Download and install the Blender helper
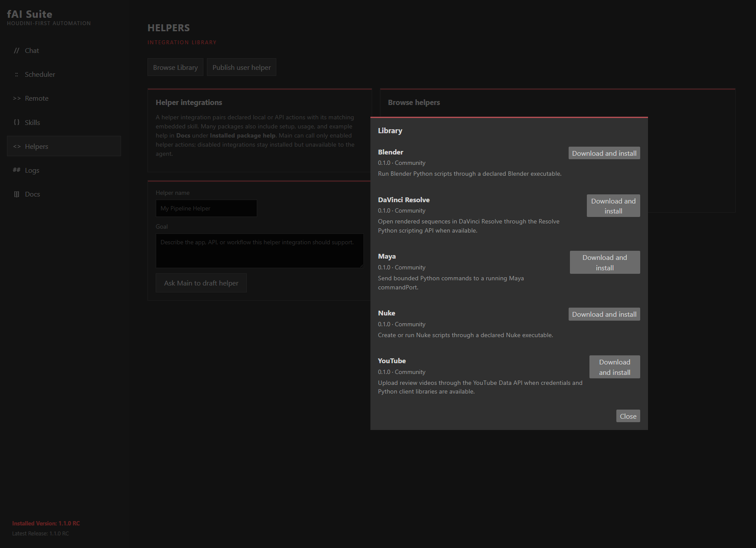 [x=604, y=153]
